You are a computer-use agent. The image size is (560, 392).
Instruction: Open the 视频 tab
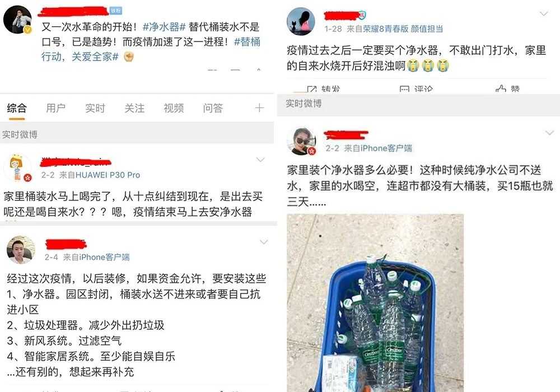(174, 108)
